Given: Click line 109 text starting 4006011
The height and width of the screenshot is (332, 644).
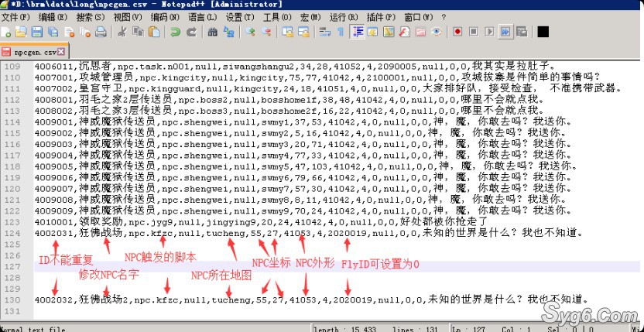Looking at the screenshot, I should pyautogui.click(x=294, y=66).
